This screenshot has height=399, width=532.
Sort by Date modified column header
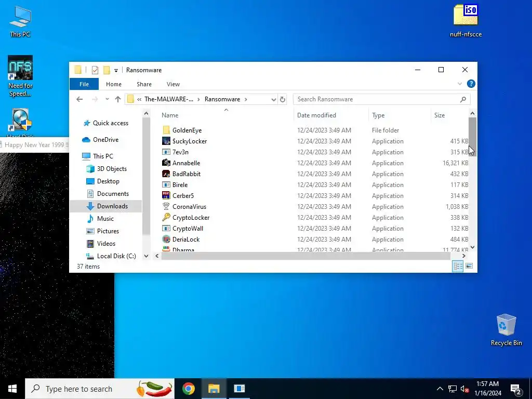pyautogui.click(x=331, y=115)
